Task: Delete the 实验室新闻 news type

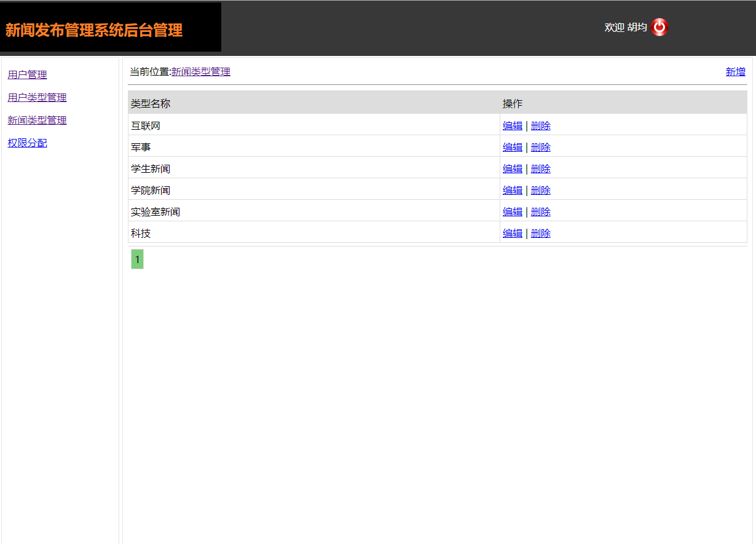Action: coord(540,211)
